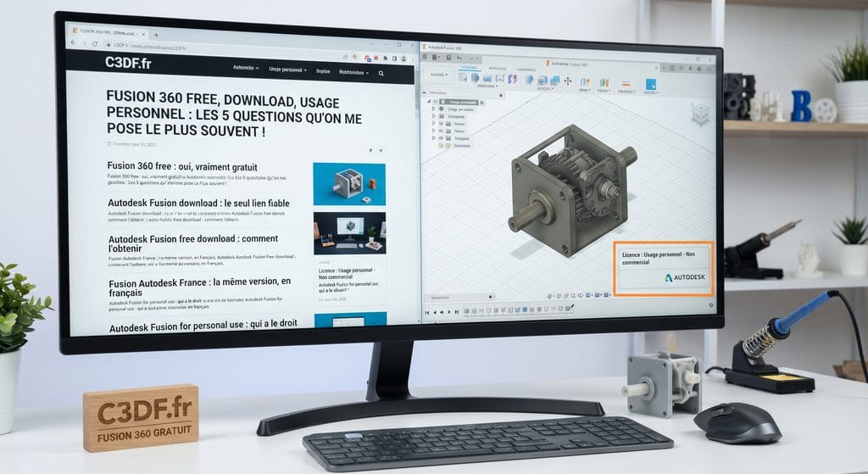Expand the Comments panel at bottom left
868x474 pixels.
(x=491, y=297)
